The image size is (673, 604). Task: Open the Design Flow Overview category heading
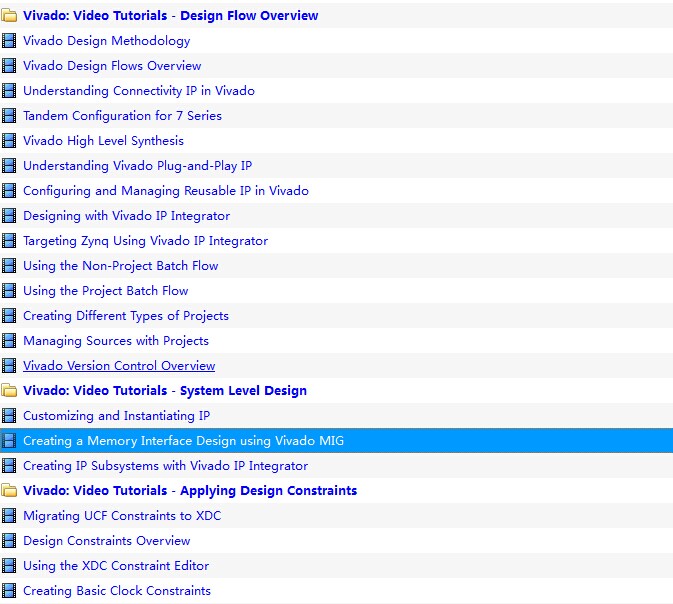[x=170, y=16]
